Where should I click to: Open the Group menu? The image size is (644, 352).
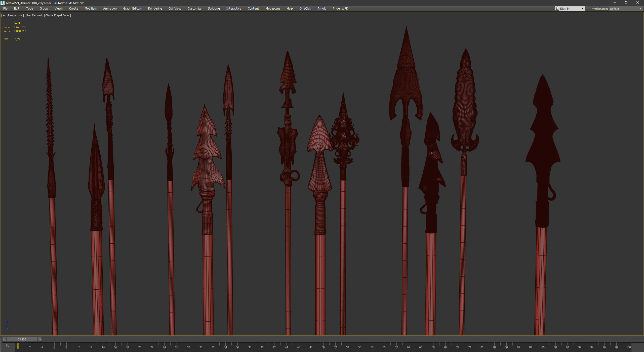pyautogui.click(x=44, y=9)
